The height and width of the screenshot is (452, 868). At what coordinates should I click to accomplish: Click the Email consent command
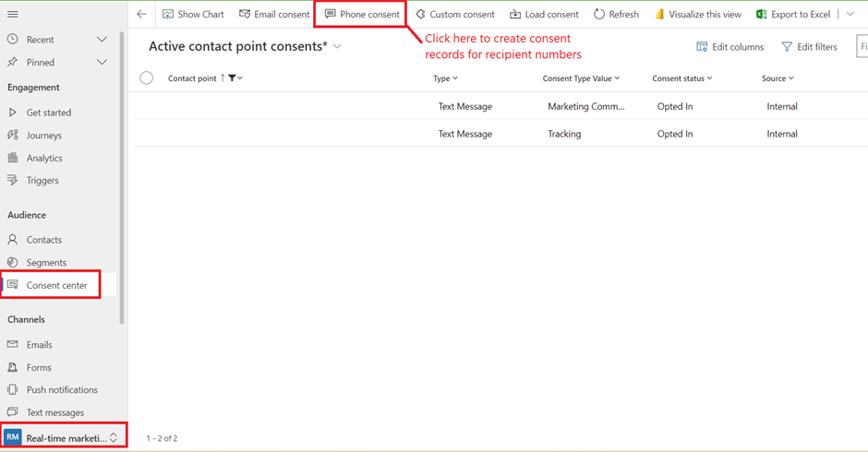(x=274, y=15)
